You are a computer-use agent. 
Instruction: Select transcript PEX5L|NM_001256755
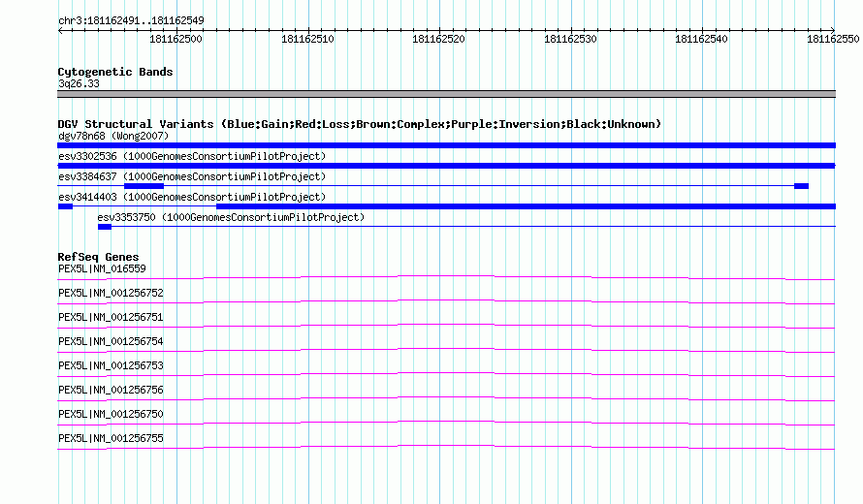pyautogui.click(x=111, y=438)
